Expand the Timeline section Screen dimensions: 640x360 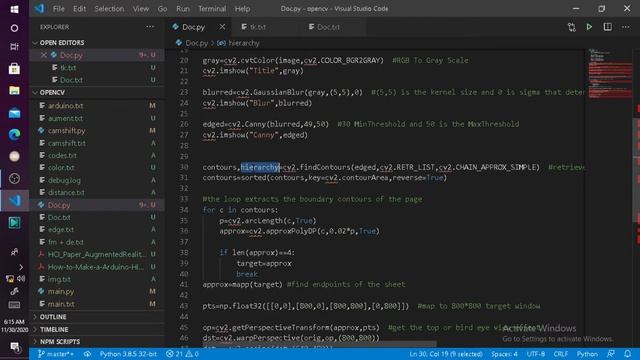coord(97,329)
